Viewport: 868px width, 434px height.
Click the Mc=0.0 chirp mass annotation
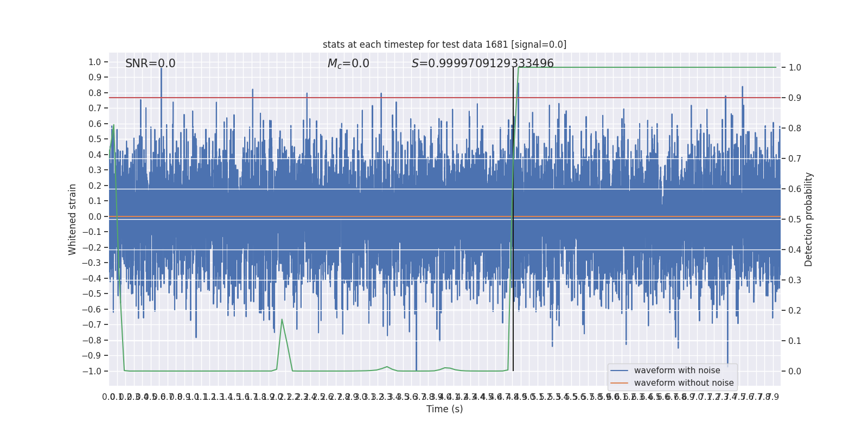pos(348,63)
